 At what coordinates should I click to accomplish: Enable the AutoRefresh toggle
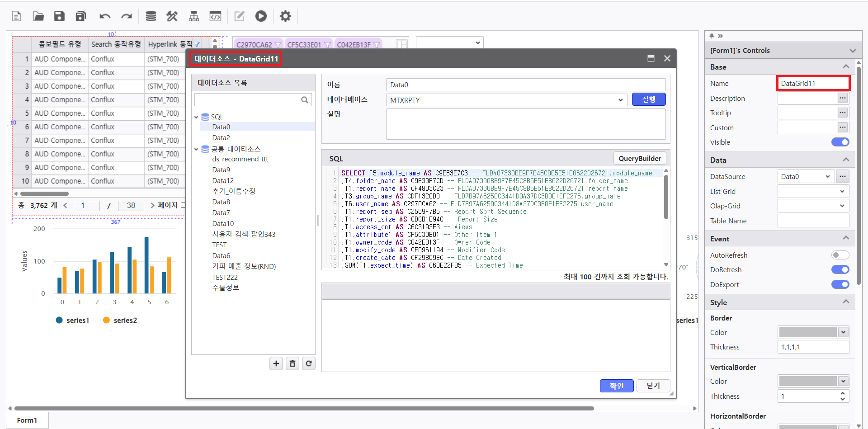pyautogui.click(x=840, y=255)
